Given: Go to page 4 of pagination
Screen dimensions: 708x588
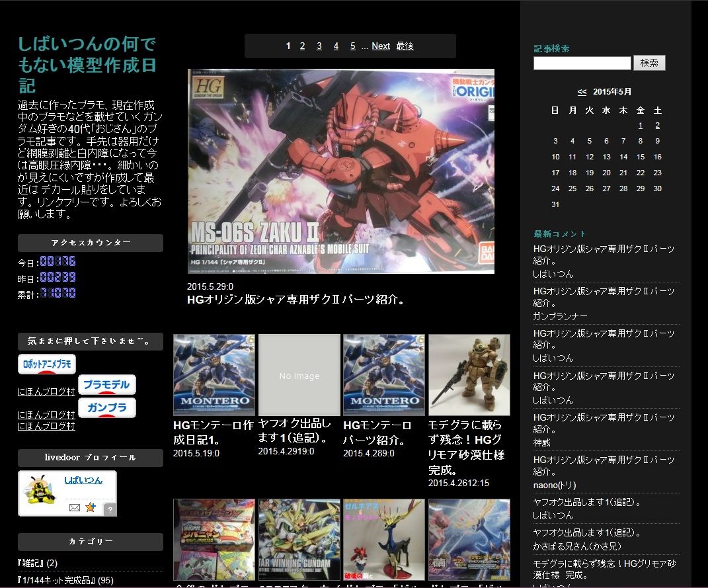Looking at the screenshot, I should [336, 46].
